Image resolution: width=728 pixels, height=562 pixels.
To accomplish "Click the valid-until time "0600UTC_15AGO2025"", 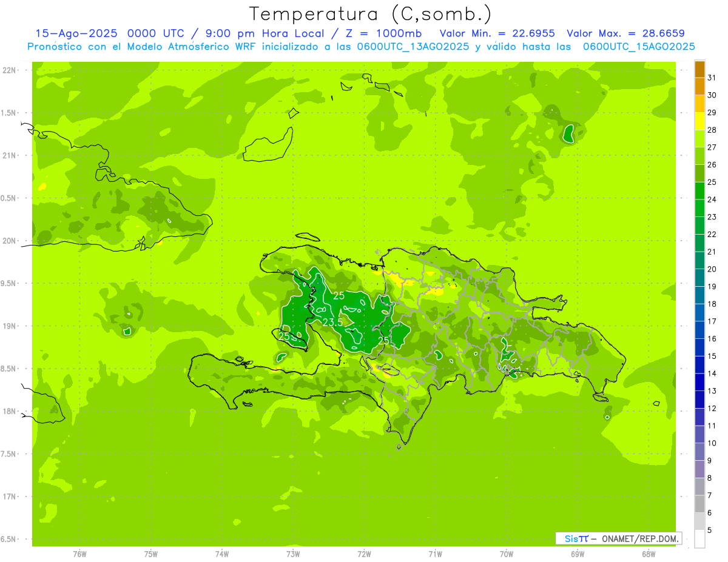I will 639,46.
